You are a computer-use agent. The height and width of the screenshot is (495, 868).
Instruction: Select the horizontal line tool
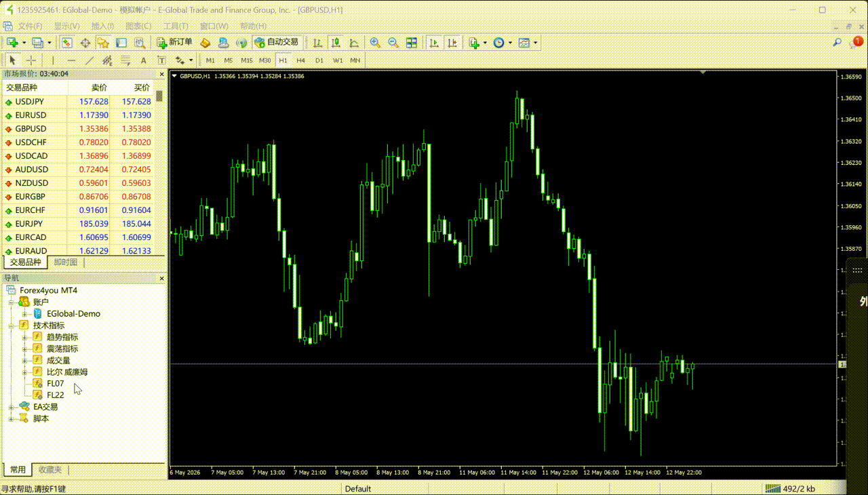pos(71,60)
